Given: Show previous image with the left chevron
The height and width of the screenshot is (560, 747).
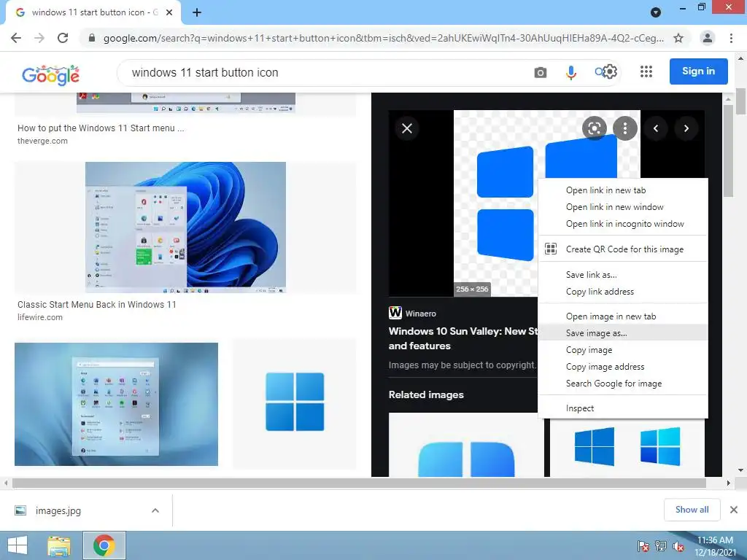Looking at the screenshot, I should pos(656,128).
